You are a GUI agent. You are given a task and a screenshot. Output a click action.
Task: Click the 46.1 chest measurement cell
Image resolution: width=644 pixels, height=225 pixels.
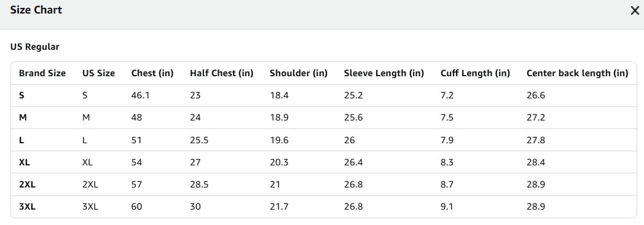coord(141,95)
